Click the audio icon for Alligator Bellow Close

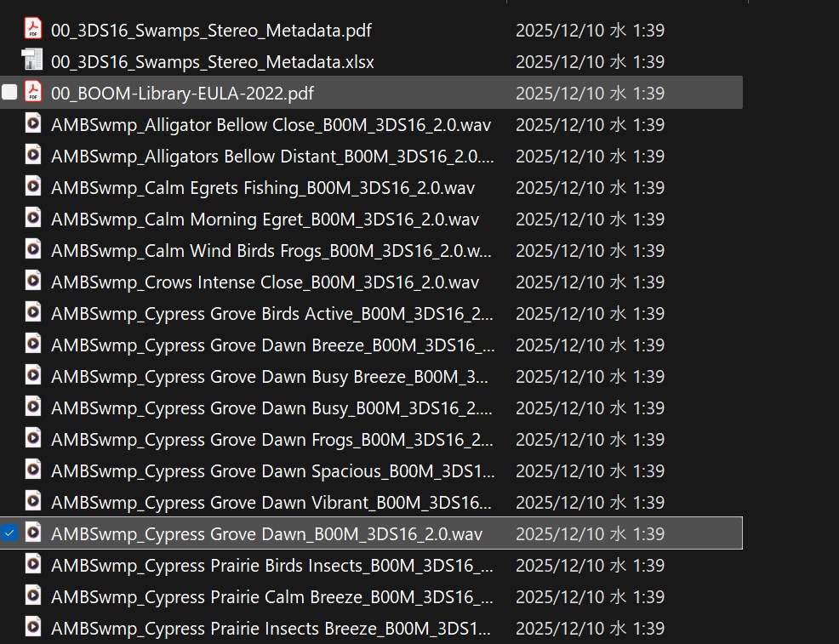tap(33, 124)
